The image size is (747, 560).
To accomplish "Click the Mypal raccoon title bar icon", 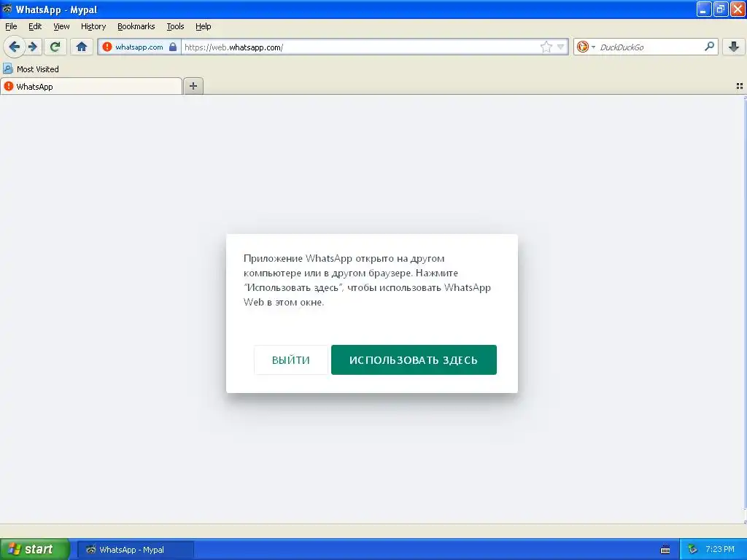I will pyautogui.click(x=7, y=9).
